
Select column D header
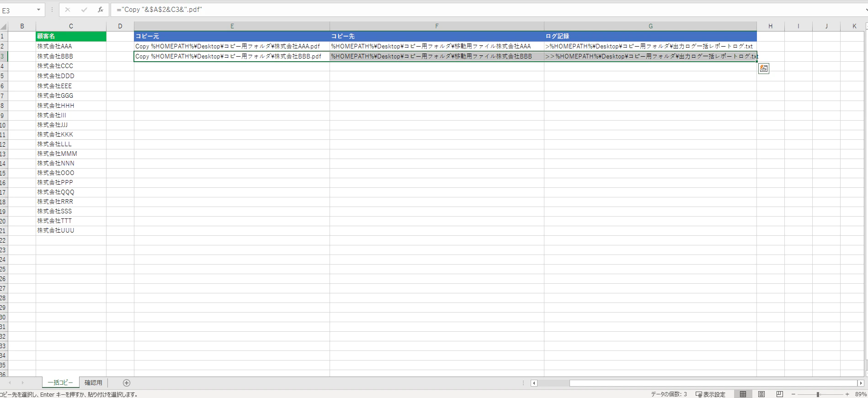point(120,27)
